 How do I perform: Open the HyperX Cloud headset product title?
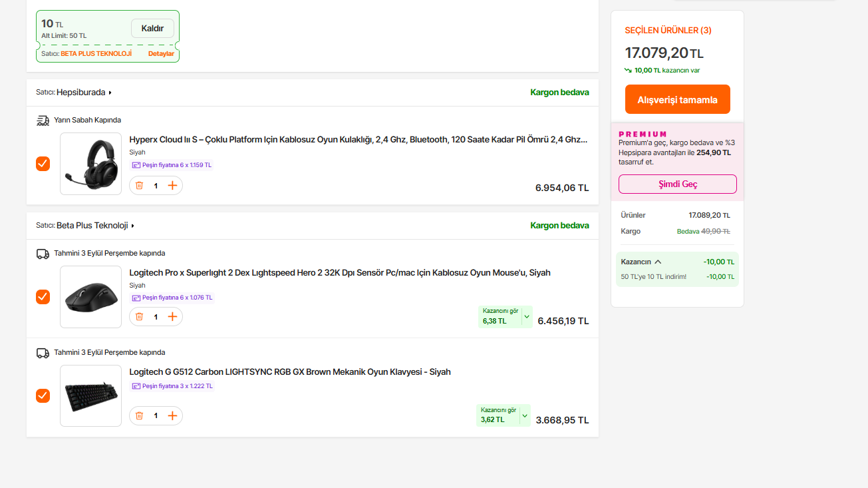(359, 140)
